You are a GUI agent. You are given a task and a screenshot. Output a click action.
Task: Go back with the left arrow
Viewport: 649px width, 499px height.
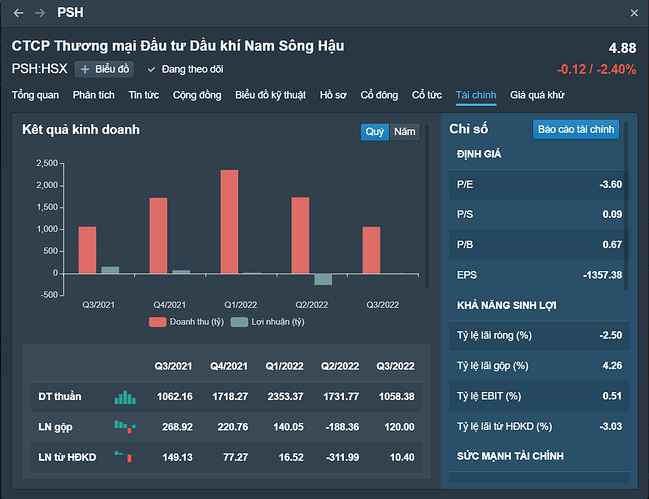pyautogui.click(x=18, y=13)
